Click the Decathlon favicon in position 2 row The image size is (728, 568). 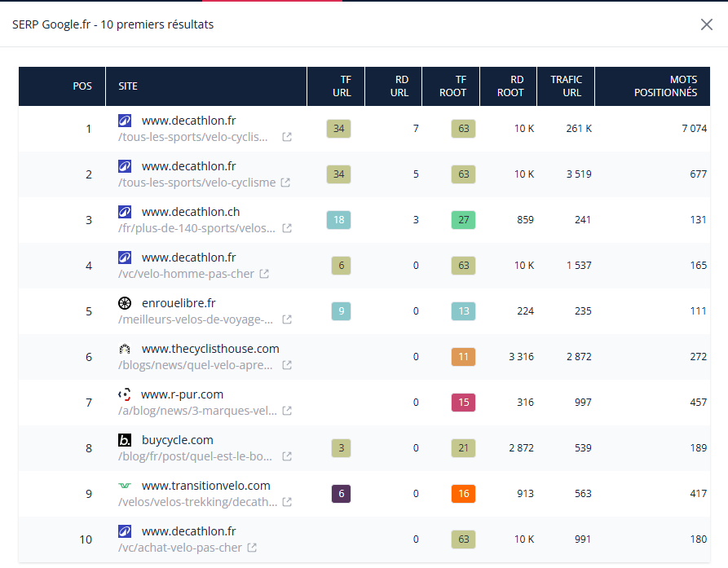125,166
